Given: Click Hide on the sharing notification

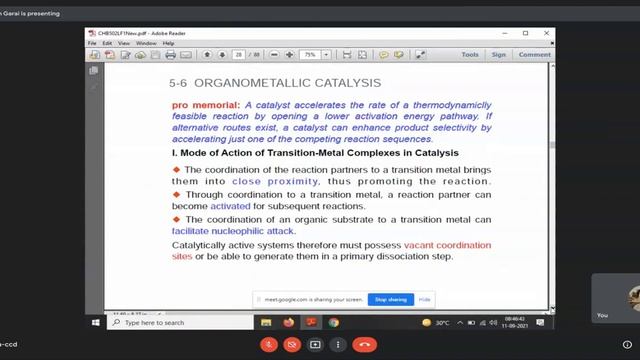Looking at the screenshot, I should click(424, 300).
